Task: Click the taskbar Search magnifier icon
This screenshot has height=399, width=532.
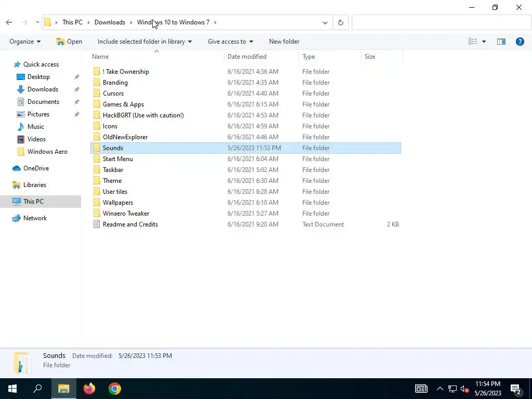Action: click(x=37, y=389)
